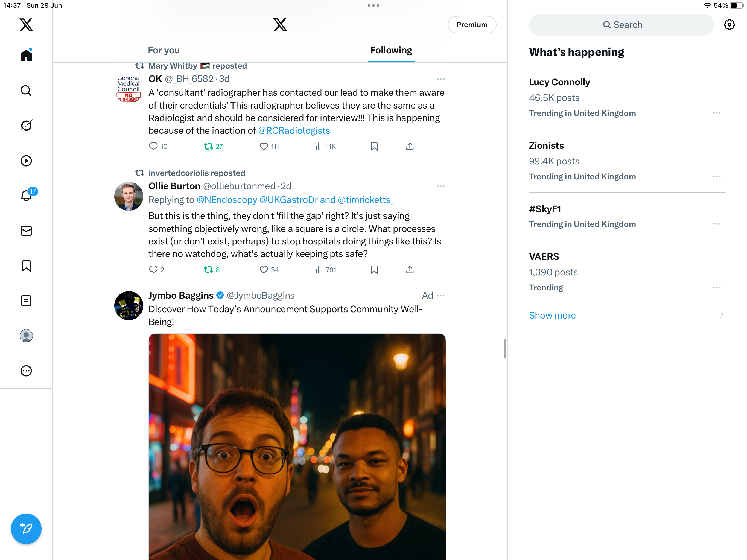Viewport: 747px width, 560px height.
Task: Open the center X logo in the header
Action: pyautogui.click(x=280, y=25)
